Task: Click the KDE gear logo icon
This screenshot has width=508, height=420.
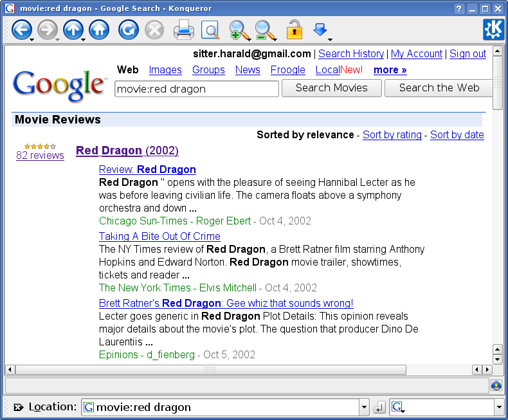Action: (x=494, y=30)
